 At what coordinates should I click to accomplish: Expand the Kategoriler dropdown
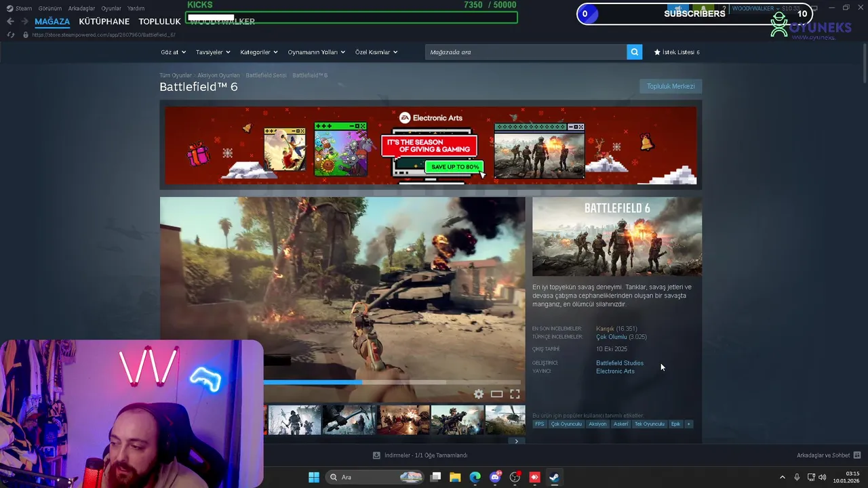coord(259,52)
